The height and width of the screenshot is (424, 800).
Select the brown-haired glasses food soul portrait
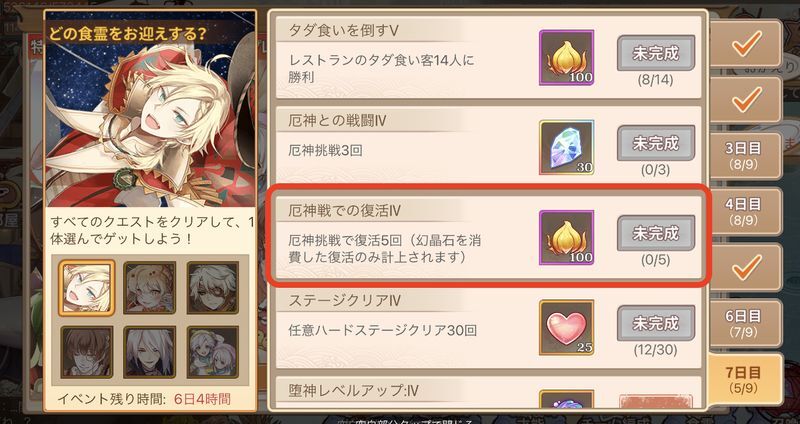coord(86,352)
